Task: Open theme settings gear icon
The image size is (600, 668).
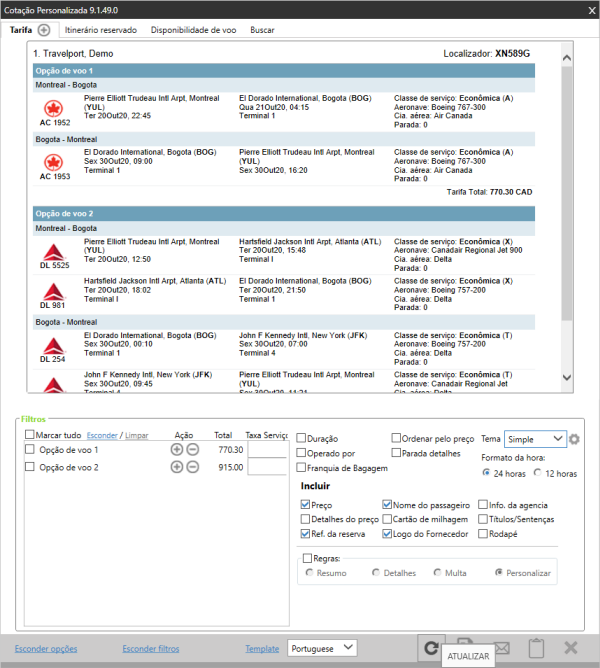Action: [x=575, y=439]
